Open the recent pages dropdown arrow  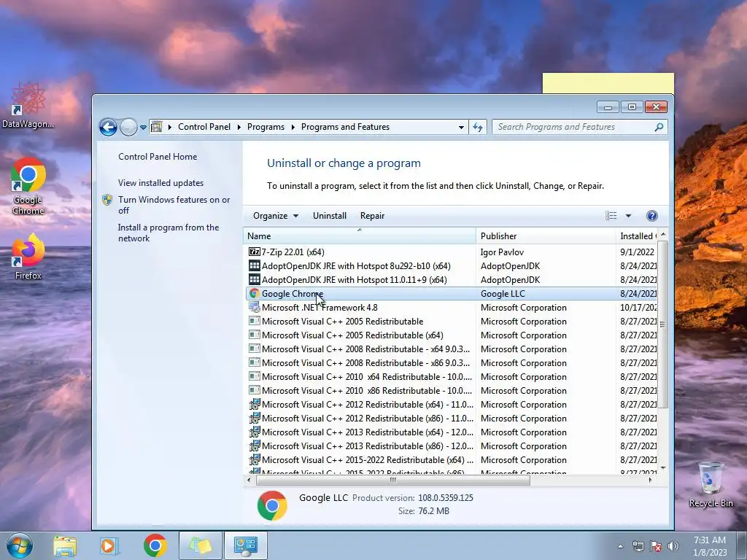[143, 128]
